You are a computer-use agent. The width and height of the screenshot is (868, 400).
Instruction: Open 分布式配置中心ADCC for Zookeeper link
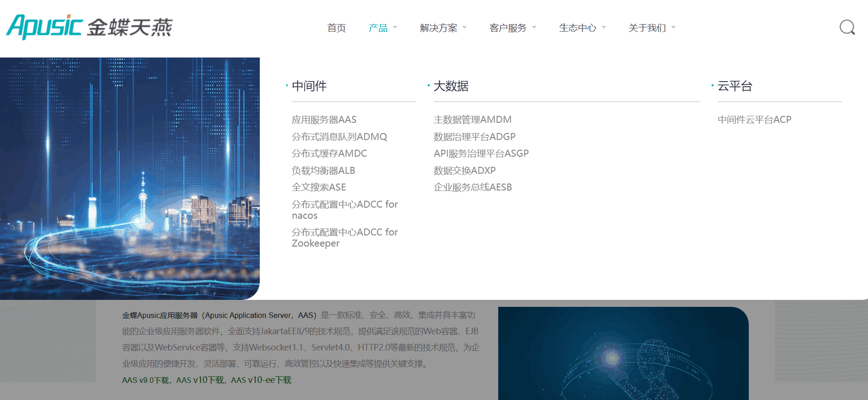coord(345,238)
